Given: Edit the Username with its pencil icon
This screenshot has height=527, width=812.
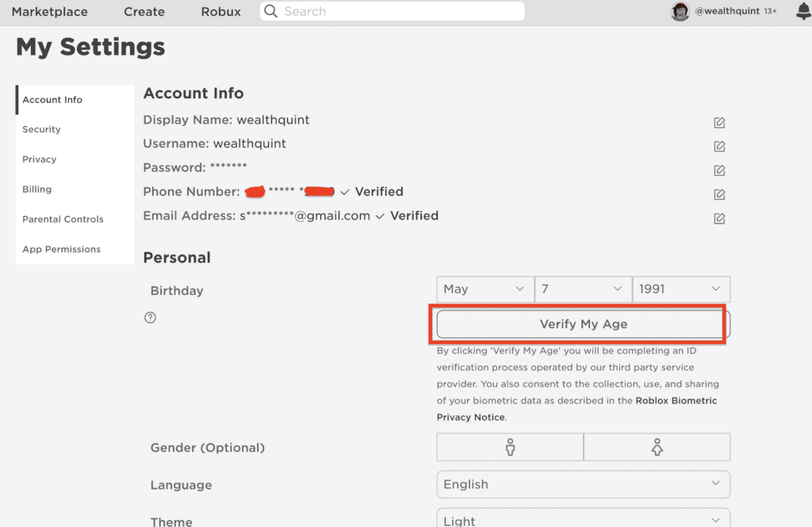Looking at the screenshot, I should click(719, 147).
